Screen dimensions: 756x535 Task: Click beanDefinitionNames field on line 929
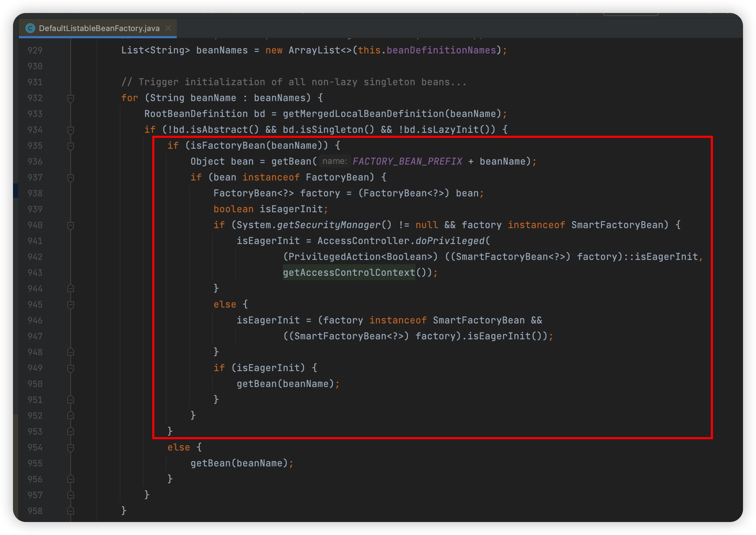(x=441, y=51)
